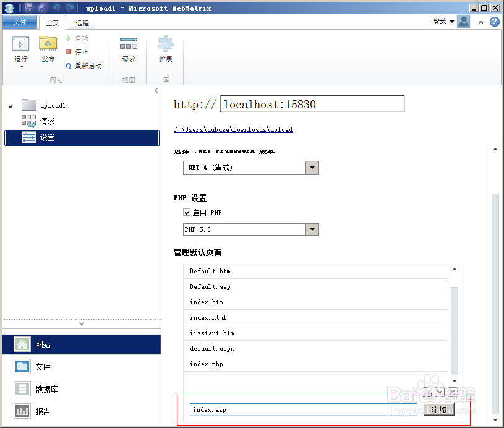Select Default.htm in the default pages list
Viewport: 504px width, 428px height.
click(315, 271)
